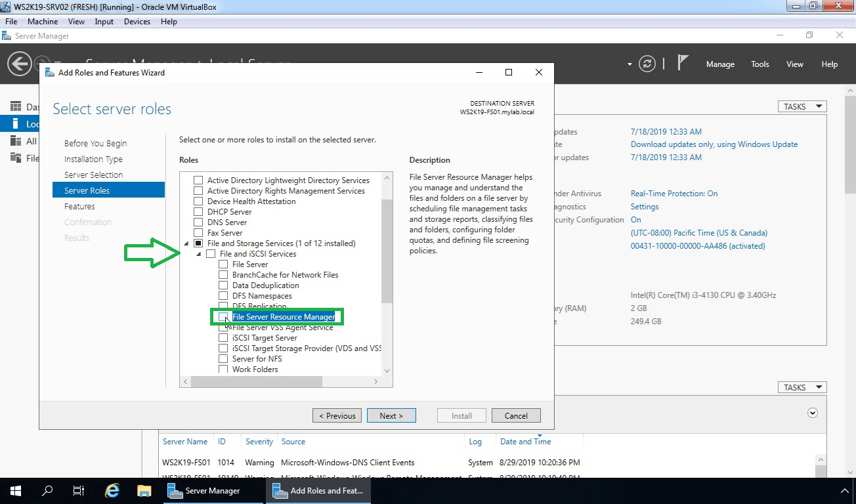
Task: Click Dashboard icon in Server Manager sidebar
Action: click(x=16, y=106)
